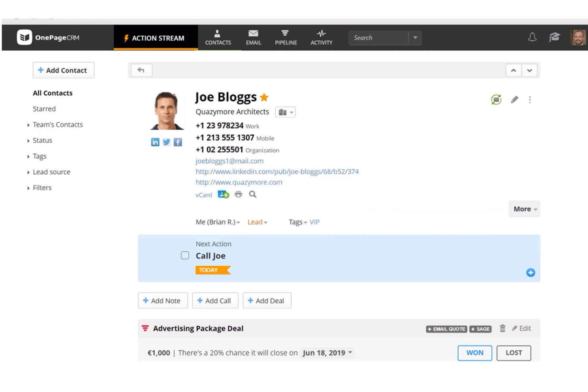Switch to the Action Stream tab

click(x=155, y=38)
